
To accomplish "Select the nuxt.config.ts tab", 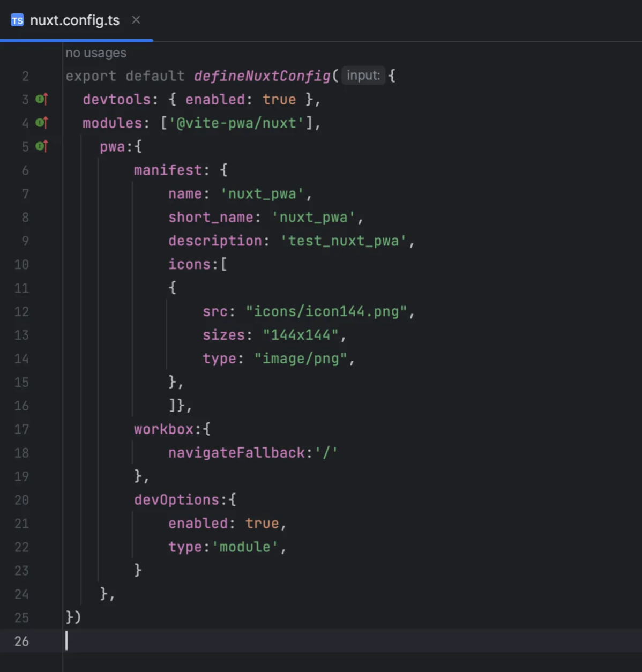I will (x=75, y=20).
